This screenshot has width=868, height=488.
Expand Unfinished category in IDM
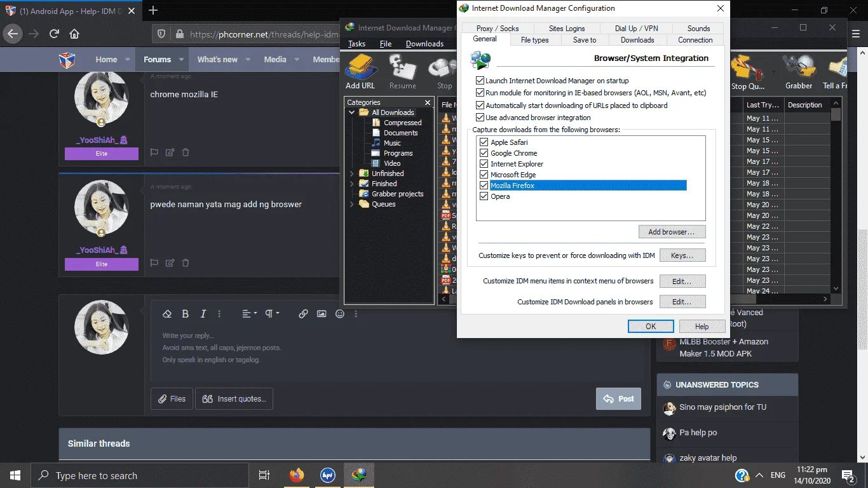pyautogui.click(x=351, y=173)
